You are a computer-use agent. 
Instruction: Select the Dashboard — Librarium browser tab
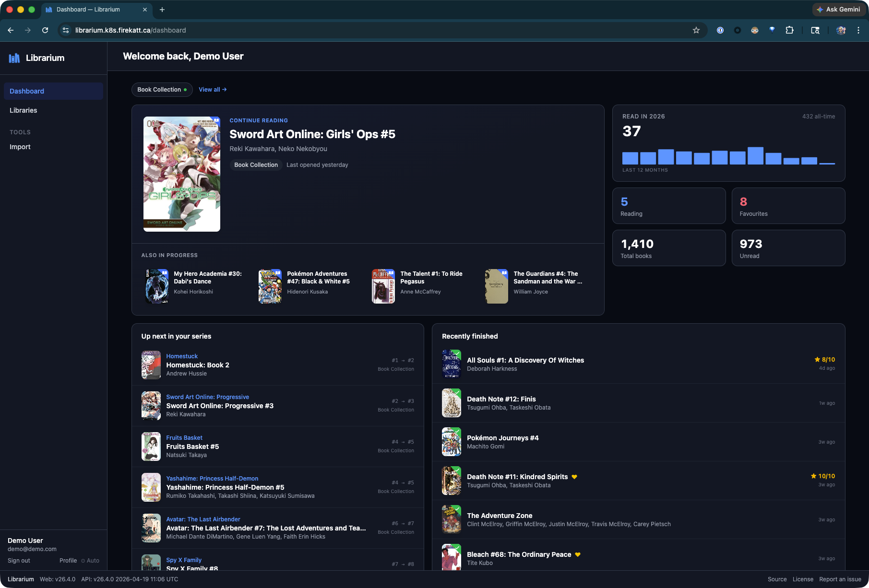(x=88, y=9)
